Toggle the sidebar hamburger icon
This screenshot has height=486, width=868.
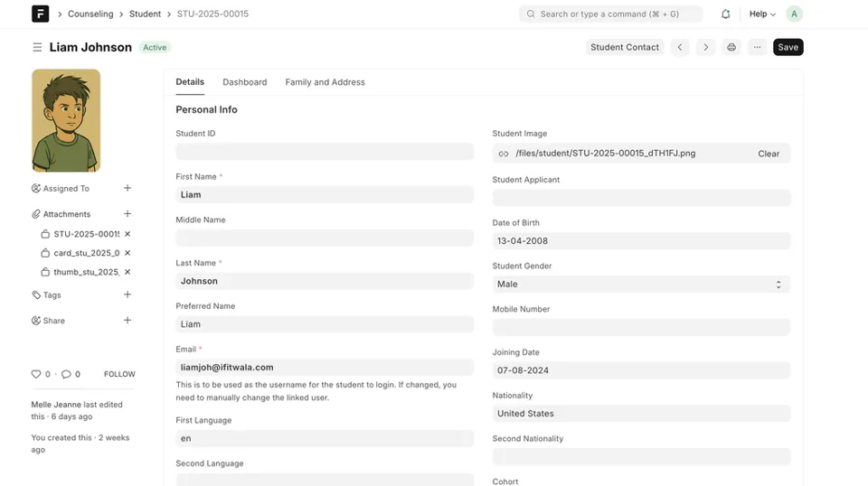click(37, 47)
